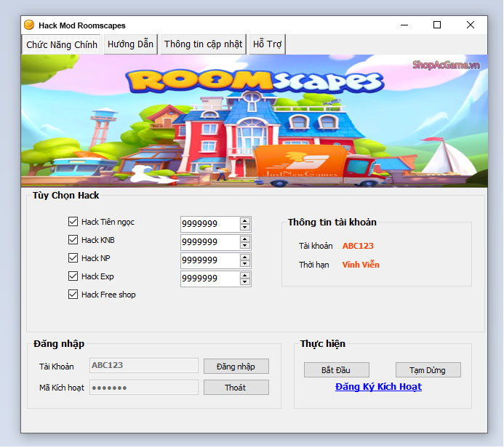
Task: Open Thông tin cập nhật tab
Action: click(x=203, y=44)
